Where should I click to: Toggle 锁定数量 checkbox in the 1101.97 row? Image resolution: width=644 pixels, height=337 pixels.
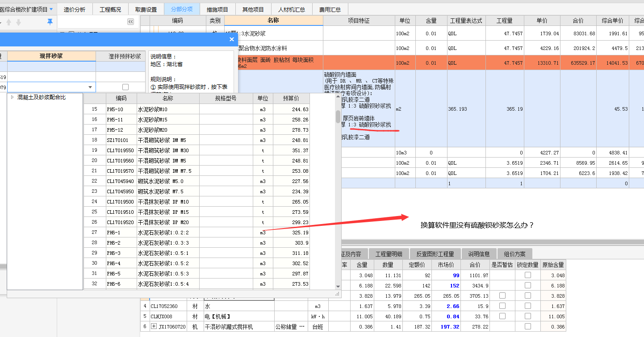point(528,275)
